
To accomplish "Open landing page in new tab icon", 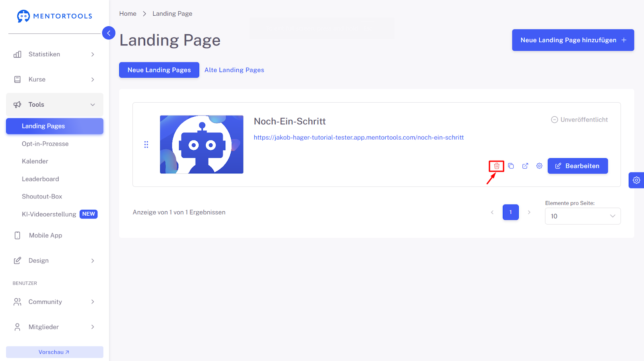I will click(525, 166).
